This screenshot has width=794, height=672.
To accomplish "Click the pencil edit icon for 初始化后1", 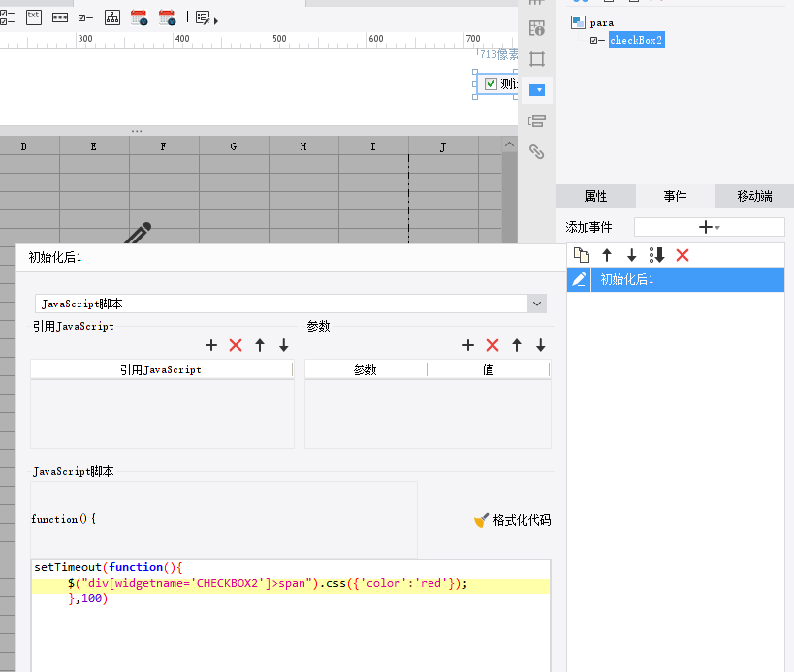I will [579, 279].
